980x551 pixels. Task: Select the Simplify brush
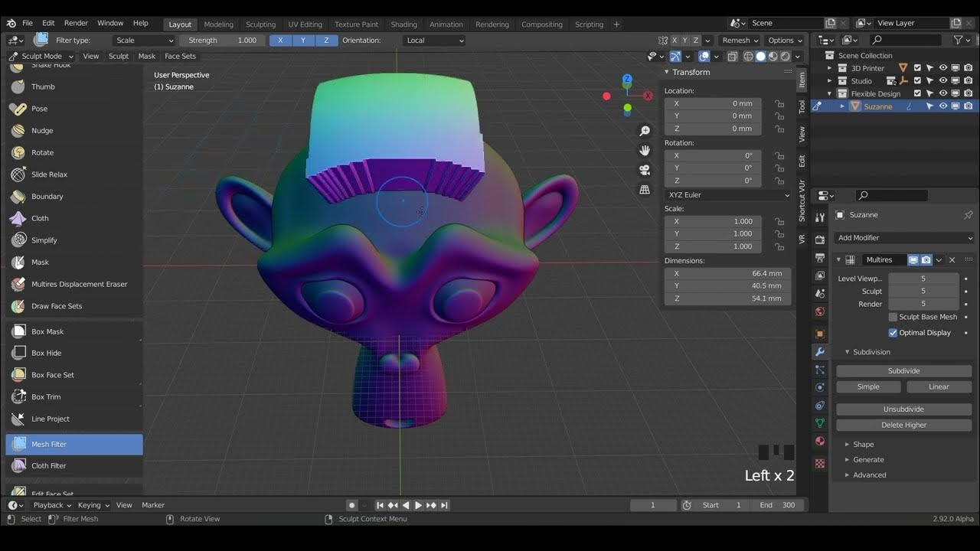74,240
